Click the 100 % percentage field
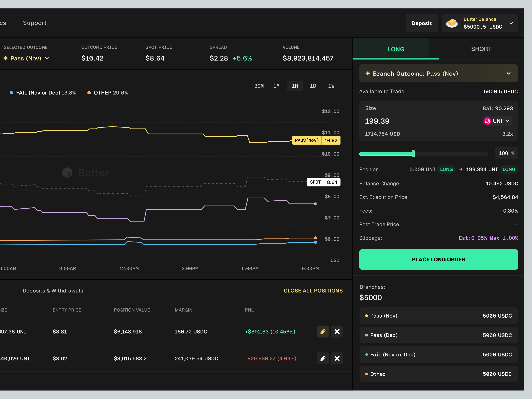The image size is (532, 399). 506,153
